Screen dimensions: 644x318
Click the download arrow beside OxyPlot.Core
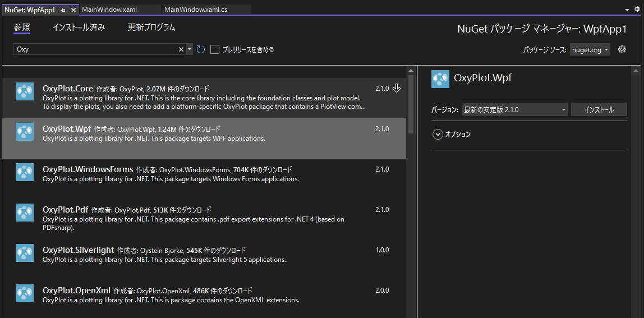(397, 88)
